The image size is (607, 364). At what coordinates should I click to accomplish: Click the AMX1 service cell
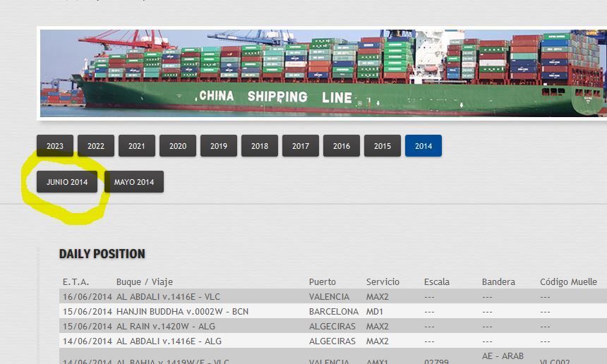pos(377,361)
